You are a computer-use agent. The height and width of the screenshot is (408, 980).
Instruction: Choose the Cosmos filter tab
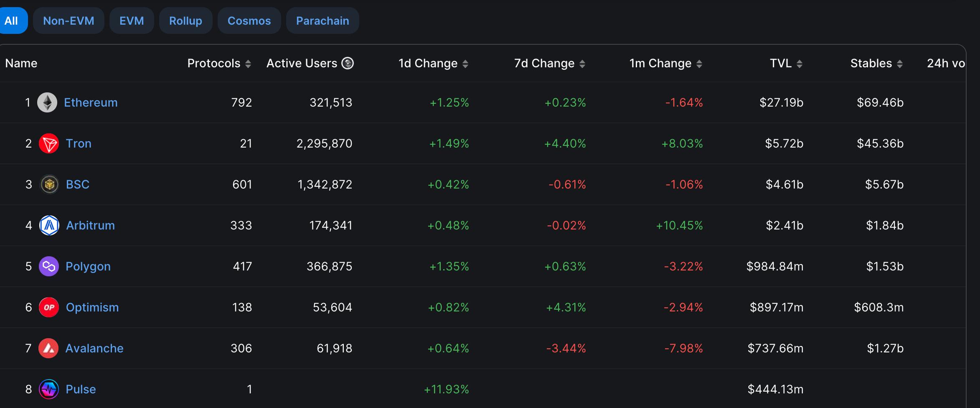249,20
